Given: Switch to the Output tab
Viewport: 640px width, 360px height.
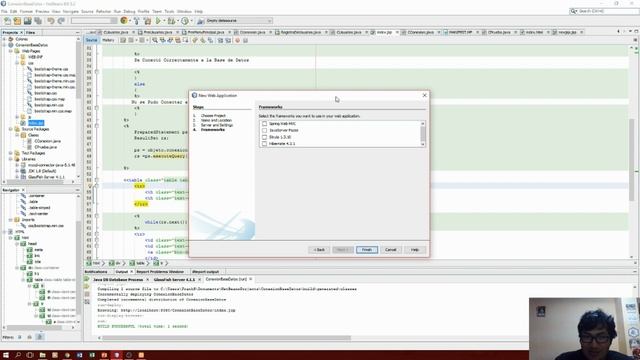Looking at the screenshot, I should click(122, 271).
